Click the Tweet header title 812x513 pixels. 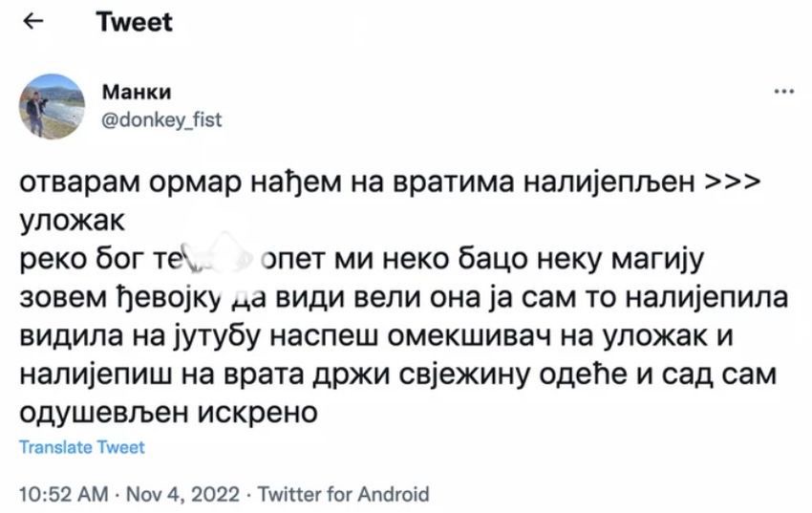coord(135,23)
